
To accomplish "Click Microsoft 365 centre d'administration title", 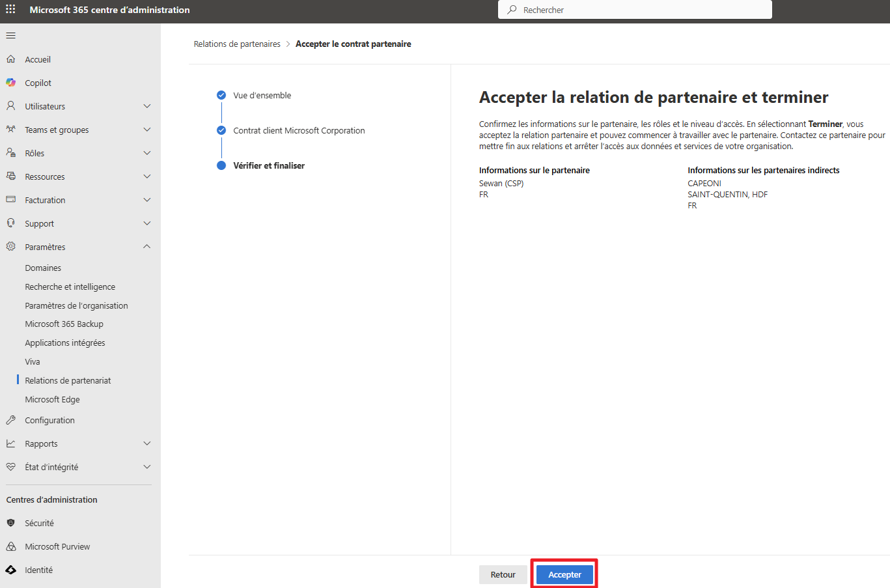I will click(x=109, y=10).
